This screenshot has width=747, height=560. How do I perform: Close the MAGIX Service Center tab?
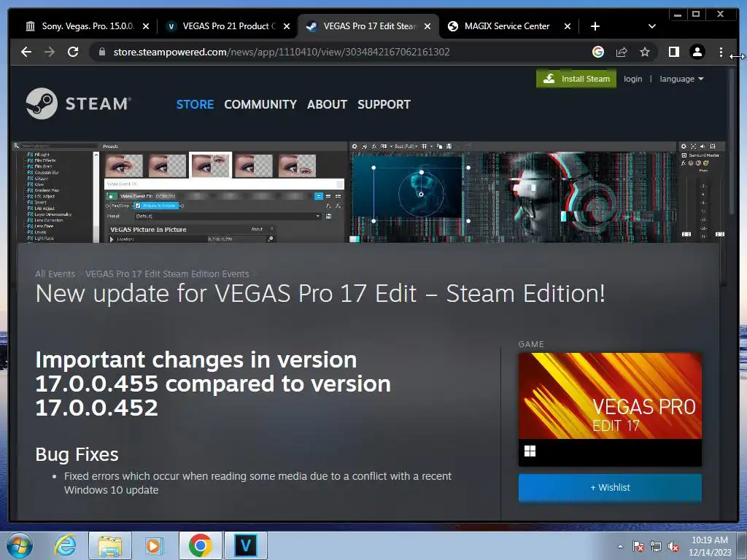click(568, 26)
